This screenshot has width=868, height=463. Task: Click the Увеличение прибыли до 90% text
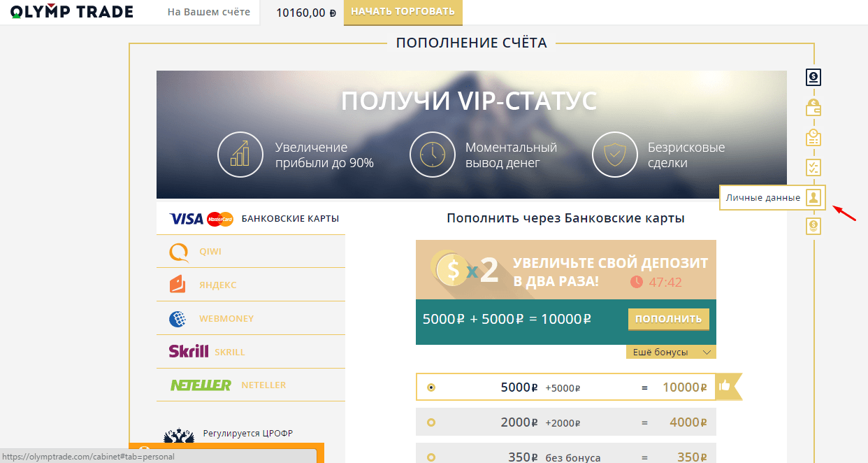click(324, 155)
